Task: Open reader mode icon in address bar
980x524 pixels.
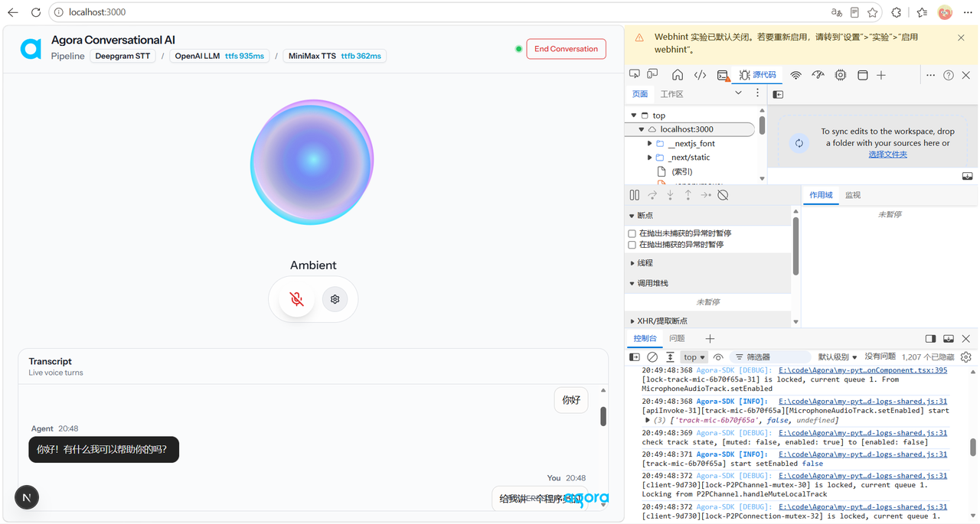Action: click(x=854, y=12)
